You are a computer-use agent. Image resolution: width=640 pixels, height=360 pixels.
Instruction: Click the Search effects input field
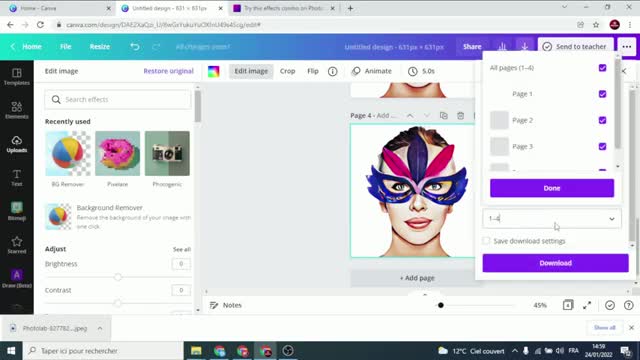(x=118, y=99)
